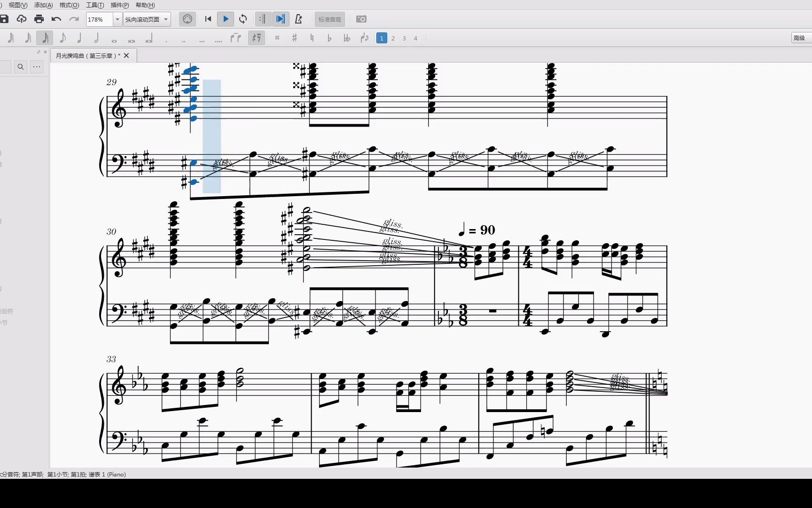Image resolution: width=812 pixels, height=508 pixels.
Task: Open the page view mode dropdown 纵向滚动页面
Action: pos(147,19)
